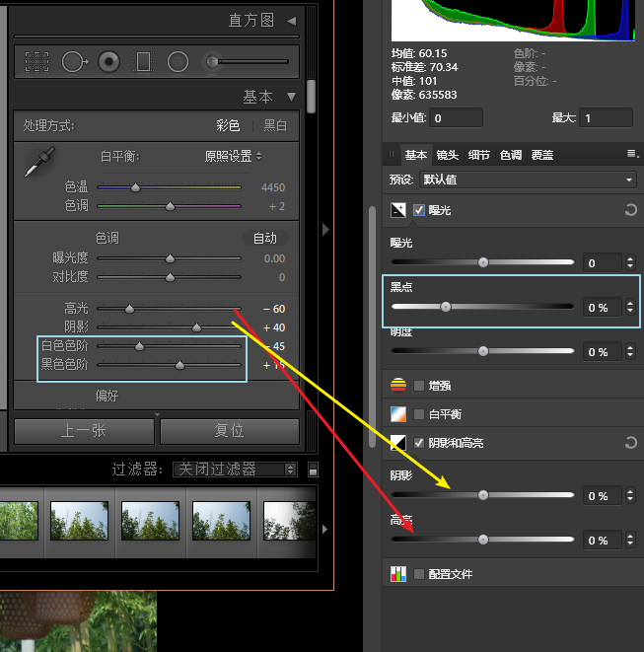Viewport: 644px width, 652px height.
Task: Open the 原照设置 white balance dropdown
Action: click(x=234, y=156)
